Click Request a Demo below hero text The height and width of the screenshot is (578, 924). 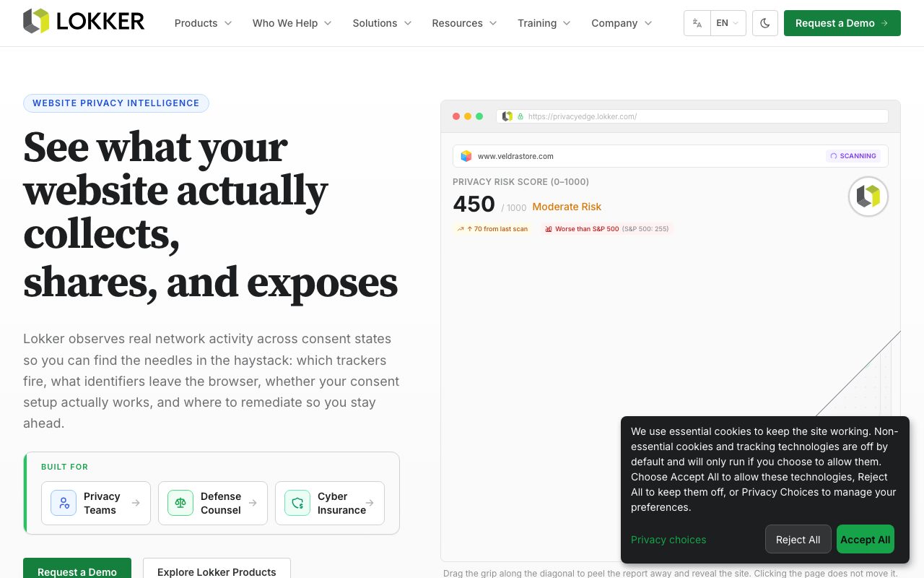(77, 569)
